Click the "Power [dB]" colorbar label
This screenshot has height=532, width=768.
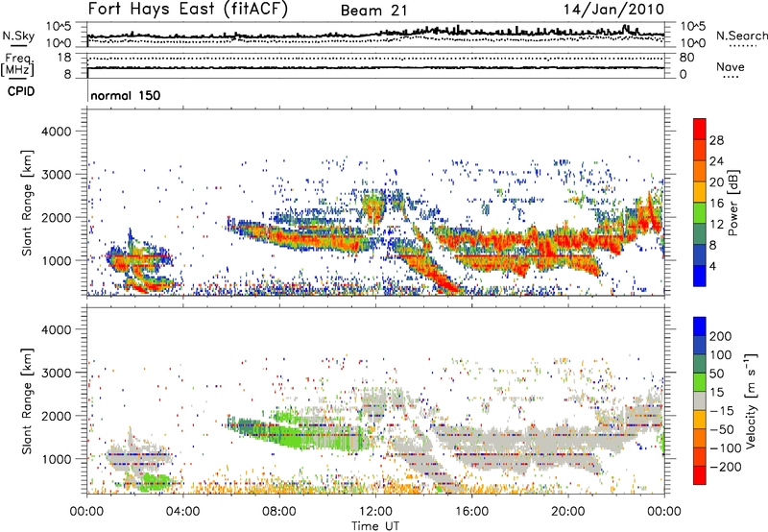(733, 203)
